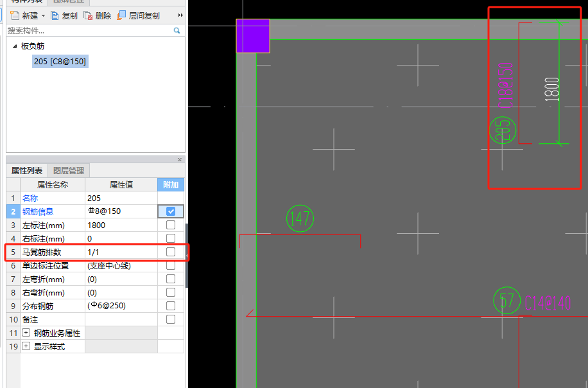
Task: Click the 右标注 value 0
Action: (121, 239)
